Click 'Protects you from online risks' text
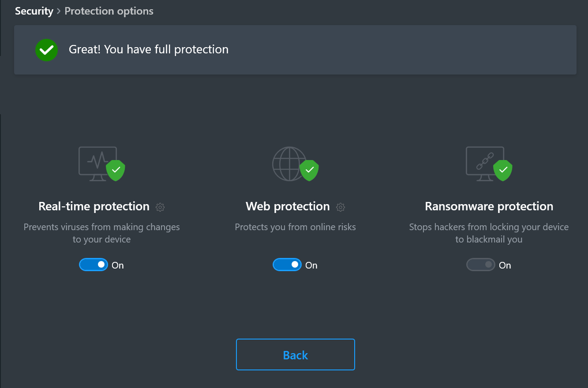Image resolution: width=588 pixels, height=388 pixels. pos(295,227)
